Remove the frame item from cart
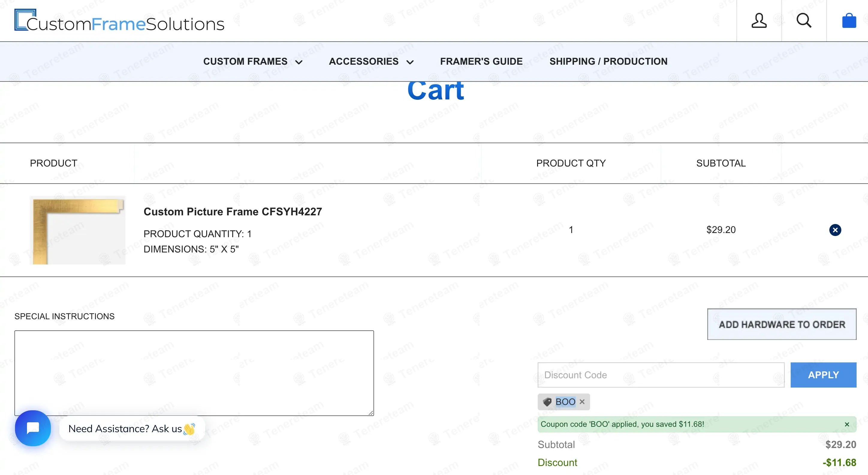The image size is (868, 475). coord(835,230)
